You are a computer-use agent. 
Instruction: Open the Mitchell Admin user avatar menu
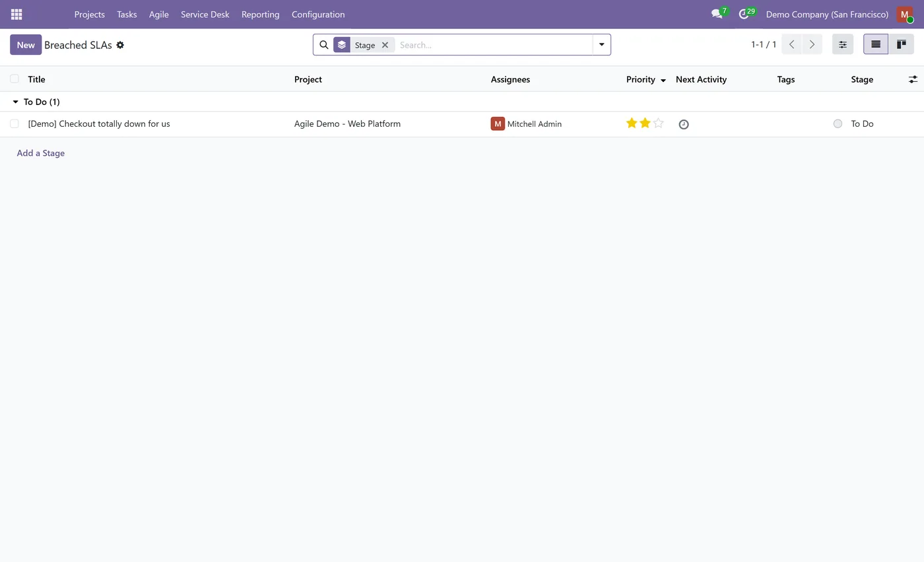905,14
